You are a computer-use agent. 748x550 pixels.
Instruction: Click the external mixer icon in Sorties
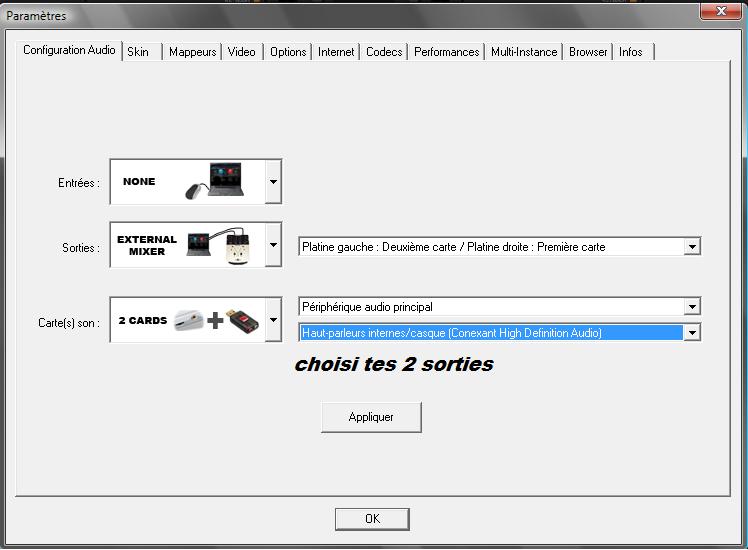tap(222, 244)
